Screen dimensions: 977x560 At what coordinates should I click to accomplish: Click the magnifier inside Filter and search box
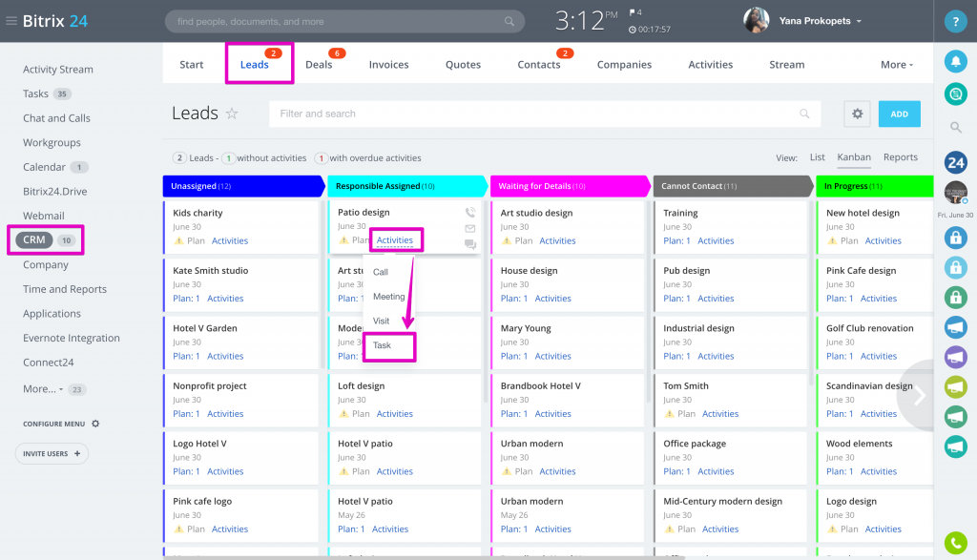click(x=804, y=114)
